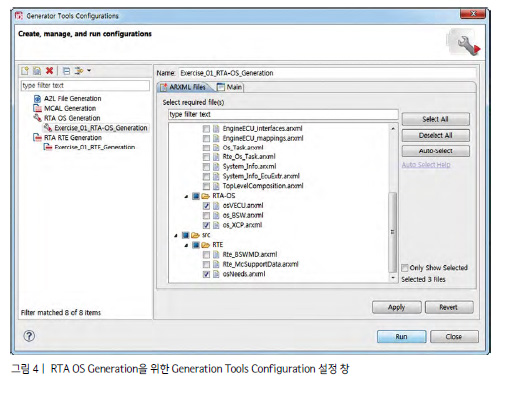Run the configuration with Run button
The image size is (522, 400).
click(x=401, y=336)
